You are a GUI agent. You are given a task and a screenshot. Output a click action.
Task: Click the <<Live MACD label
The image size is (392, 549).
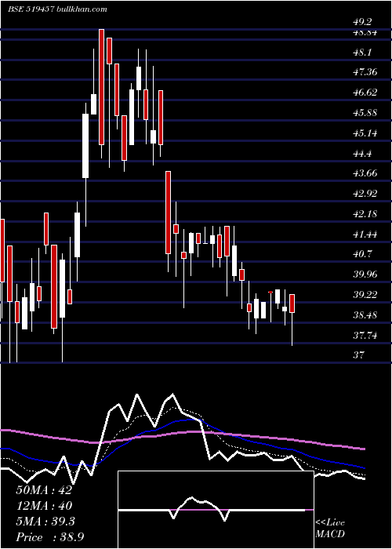coord(330,528)
